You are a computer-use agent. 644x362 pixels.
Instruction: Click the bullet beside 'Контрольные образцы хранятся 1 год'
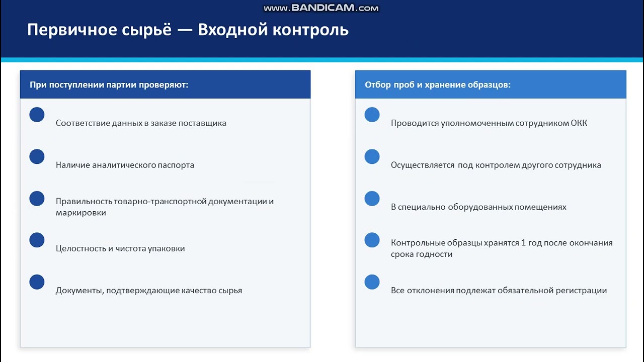tap(372, 240)
